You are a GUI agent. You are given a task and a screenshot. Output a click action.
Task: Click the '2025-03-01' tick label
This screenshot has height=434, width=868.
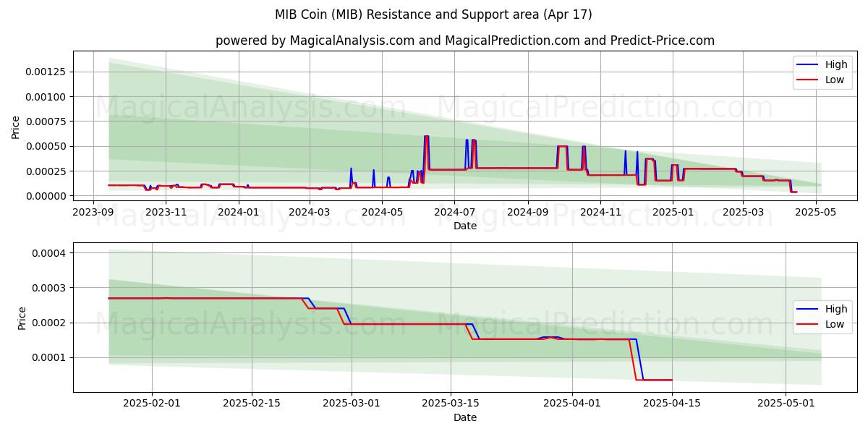pyautogui.click(x=352, y=403)
